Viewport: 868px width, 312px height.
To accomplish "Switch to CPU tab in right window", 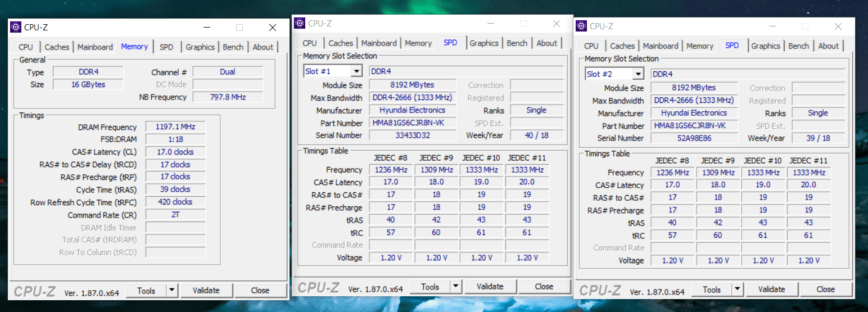I will [x=591, y=46].
